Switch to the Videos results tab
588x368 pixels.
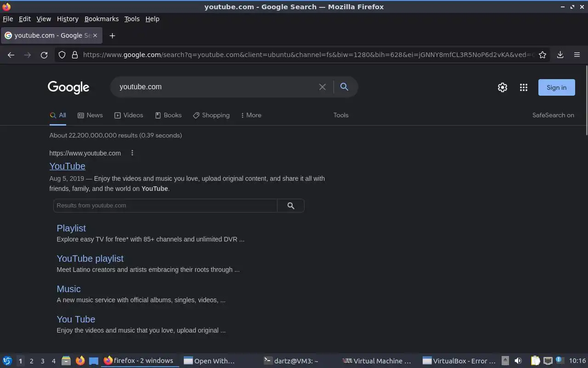click(x=129, y=115)
